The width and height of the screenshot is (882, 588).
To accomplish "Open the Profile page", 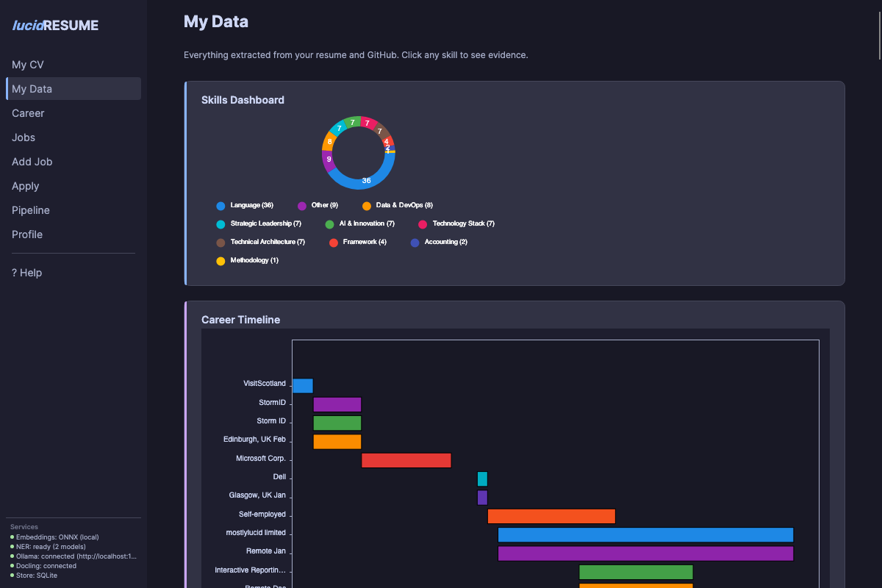I will pos(73,234).
